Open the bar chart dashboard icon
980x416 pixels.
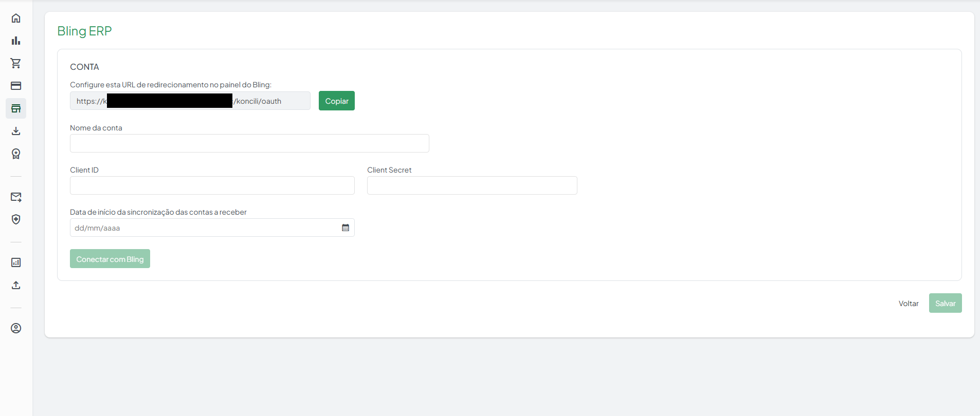coord(16,41)
